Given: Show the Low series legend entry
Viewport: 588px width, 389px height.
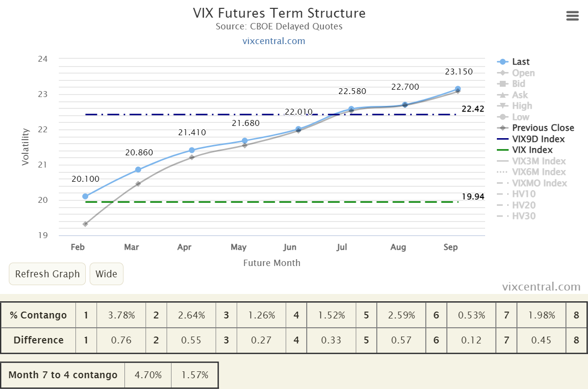Looking at the screenshot, I should click(x=513, y=117).
